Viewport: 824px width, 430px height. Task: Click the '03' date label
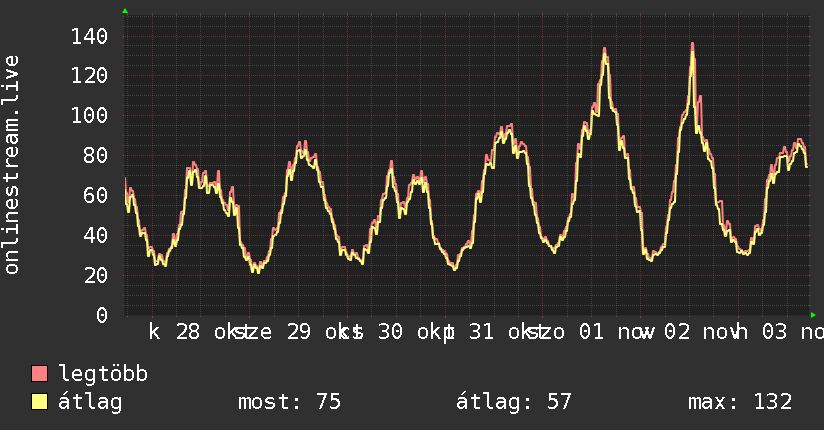[x=775, y=332]
